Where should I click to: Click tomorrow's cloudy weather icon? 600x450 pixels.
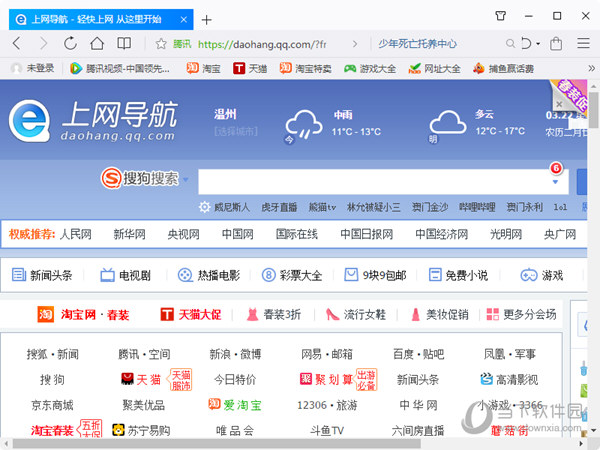447,122
